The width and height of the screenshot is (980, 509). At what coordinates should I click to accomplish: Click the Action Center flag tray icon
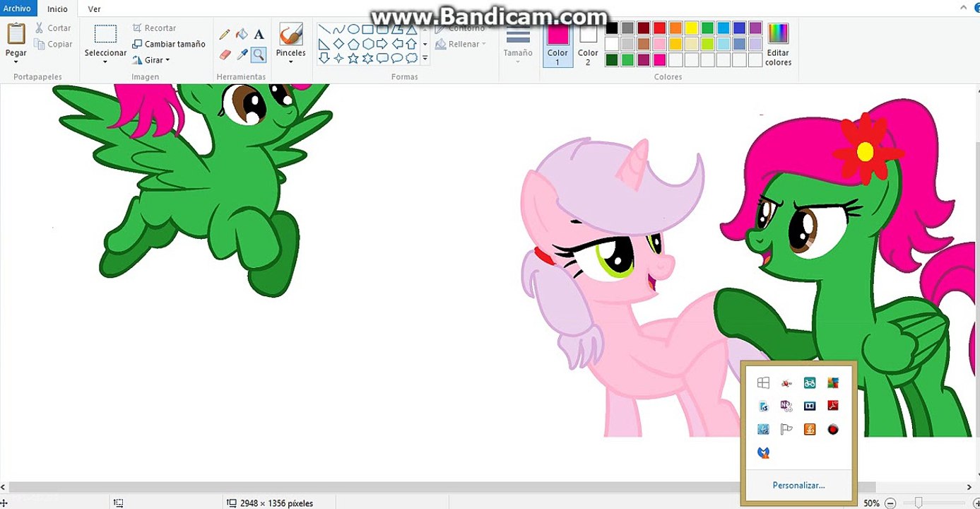(x=786, y=429)
